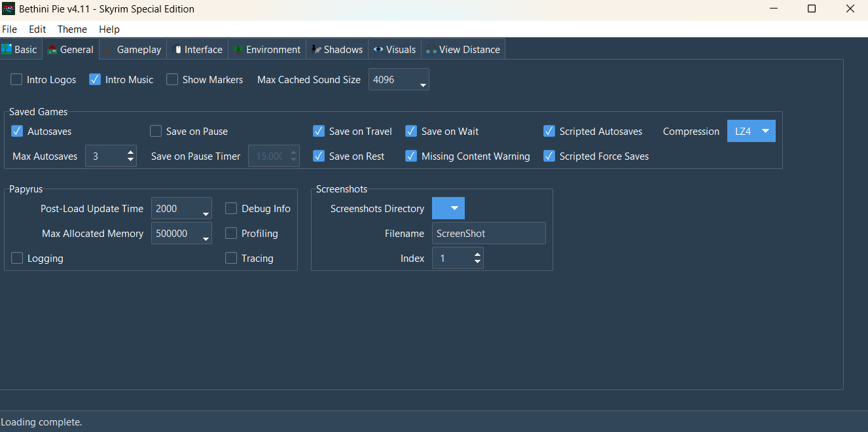Increase Max Autosaves with up arrow

click(x=130, y=153)
